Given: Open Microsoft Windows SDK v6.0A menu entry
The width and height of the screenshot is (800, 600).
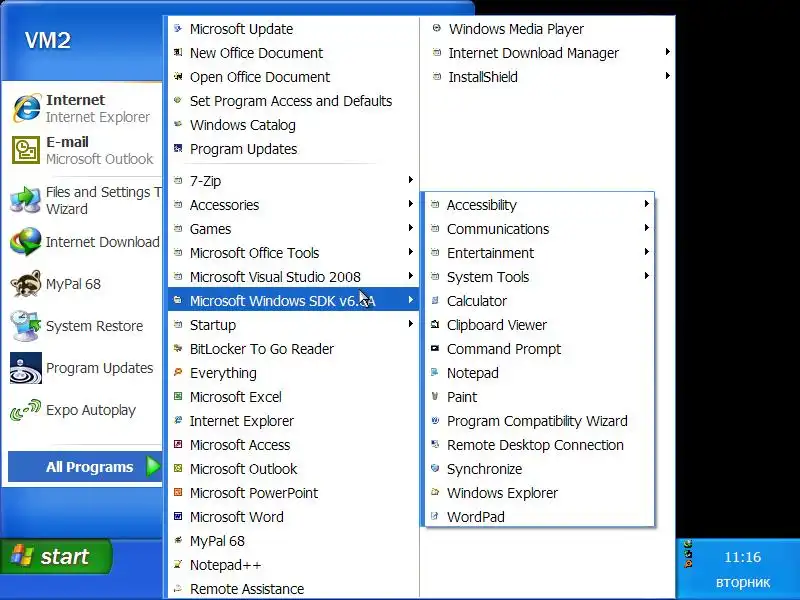Looking at the screenshot, I should pyautogui.click(x=293, y=301).
